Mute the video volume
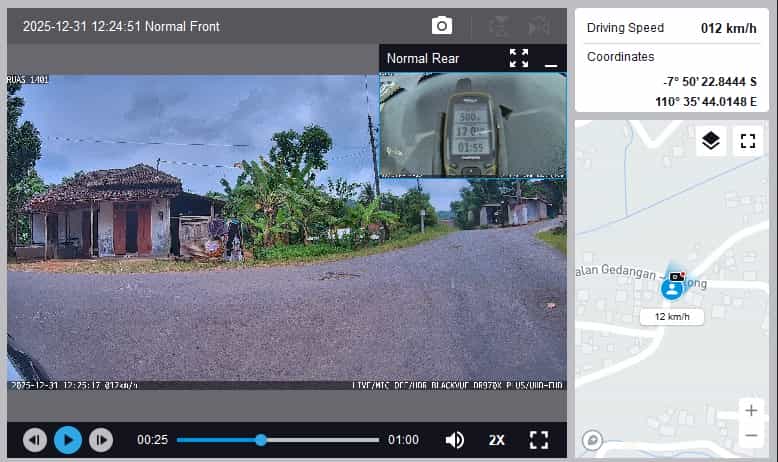 [x=454, y=440]
